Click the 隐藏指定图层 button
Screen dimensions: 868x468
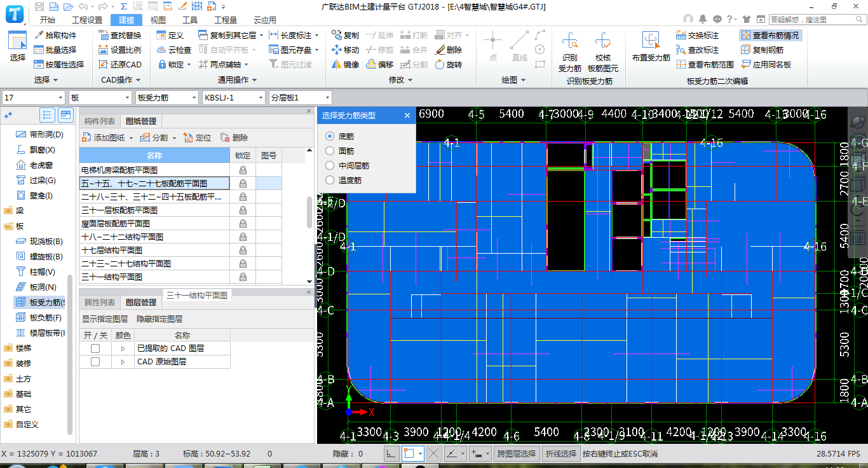click(x=159, y=319)
